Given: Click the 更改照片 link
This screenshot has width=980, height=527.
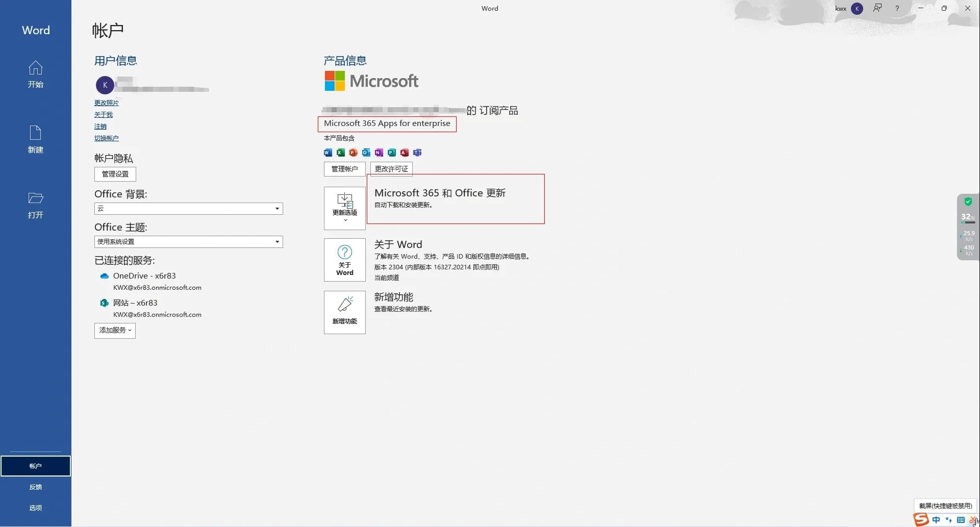Looking at the screenshot, I should tap(106, 103).
